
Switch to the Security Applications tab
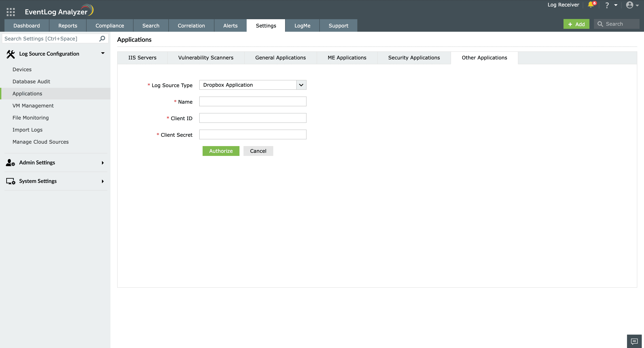(x=414, y=58)
